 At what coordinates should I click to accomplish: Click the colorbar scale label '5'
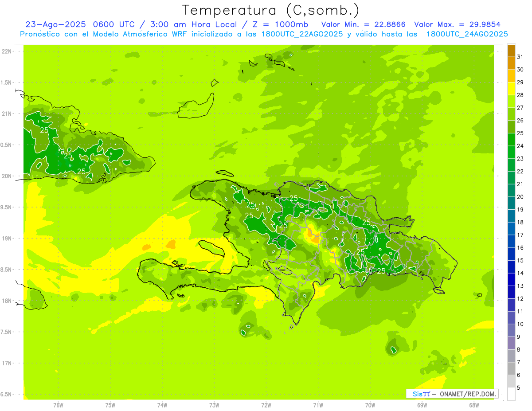coord(519,388)
